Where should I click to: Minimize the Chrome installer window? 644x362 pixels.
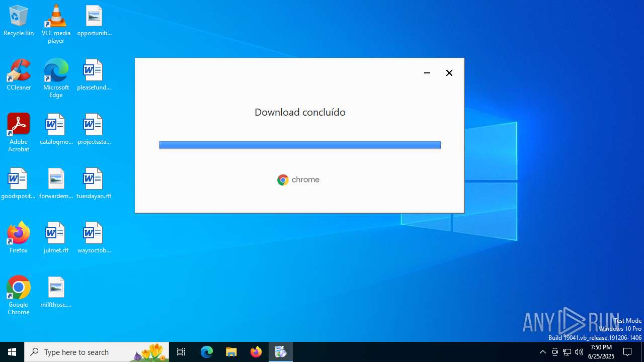point(427,73)
